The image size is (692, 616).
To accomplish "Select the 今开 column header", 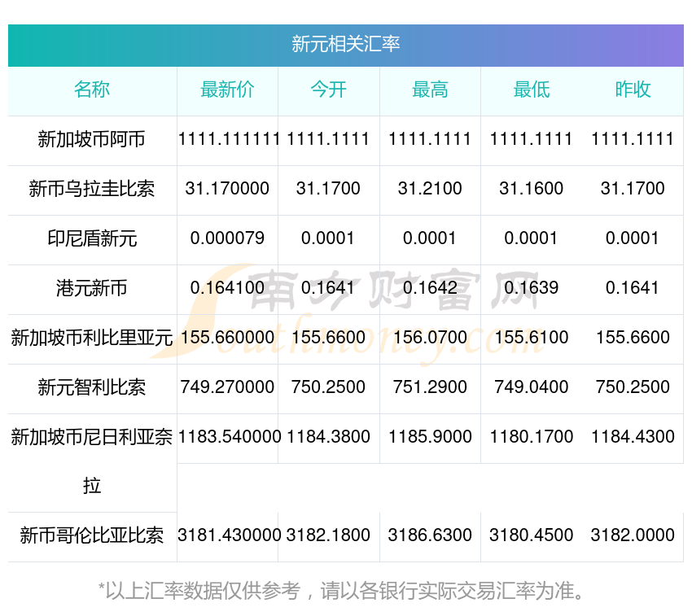I will point(329,90).
